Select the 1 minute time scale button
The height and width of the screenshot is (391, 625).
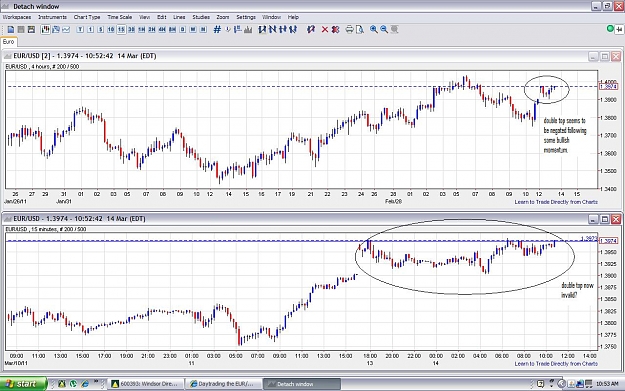pyautogui.click(x=90, y=29)
